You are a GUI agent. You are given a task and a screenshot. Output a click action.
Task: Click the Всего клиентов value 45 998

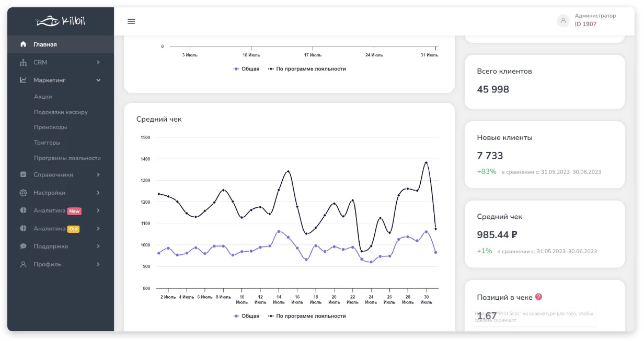point(493,89)
